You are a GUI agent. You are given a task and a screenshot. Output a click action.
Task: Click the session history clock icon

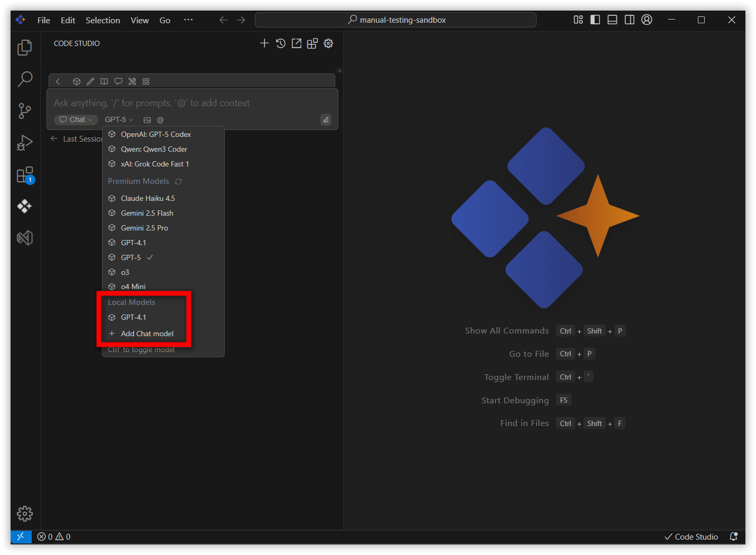click(x=281, y=43)
